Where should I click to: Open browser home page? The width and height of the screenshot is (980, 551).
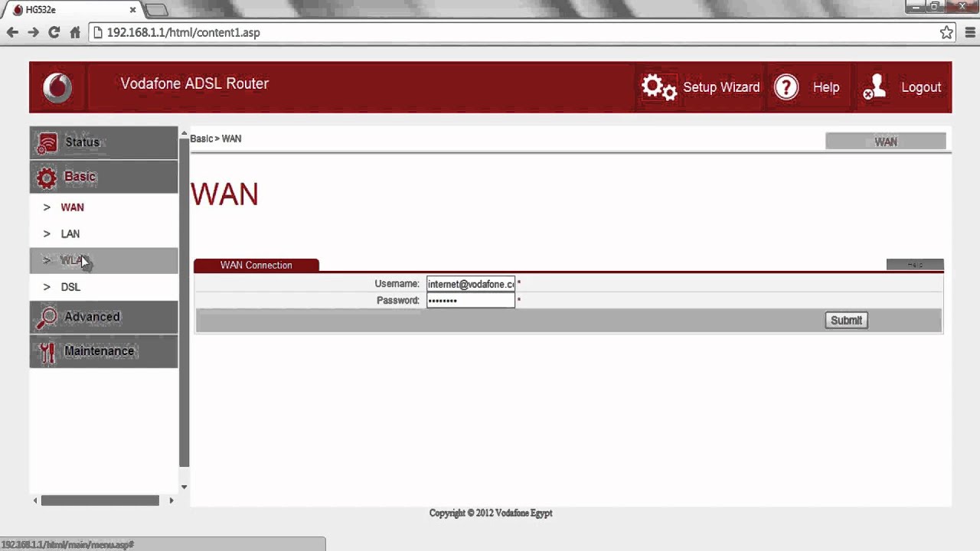pyautogui.click(x=75, y=32)
